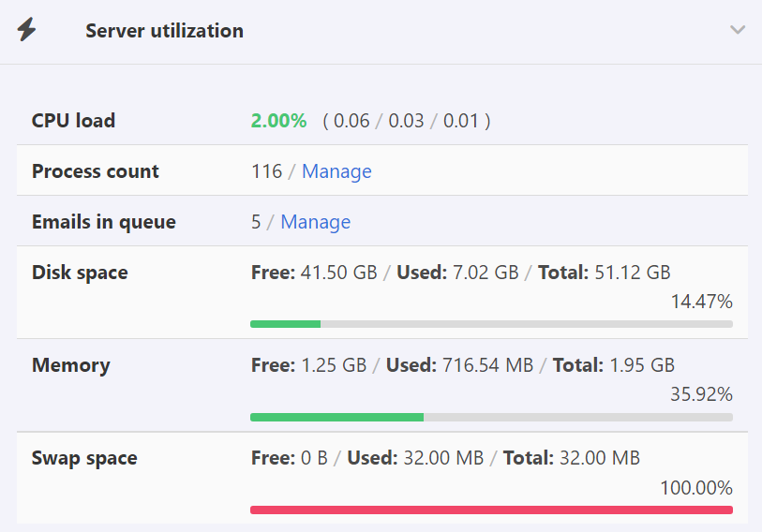Select the Process count label
The height and width of the screenshot is (532, 762).
tap(96, 171)
